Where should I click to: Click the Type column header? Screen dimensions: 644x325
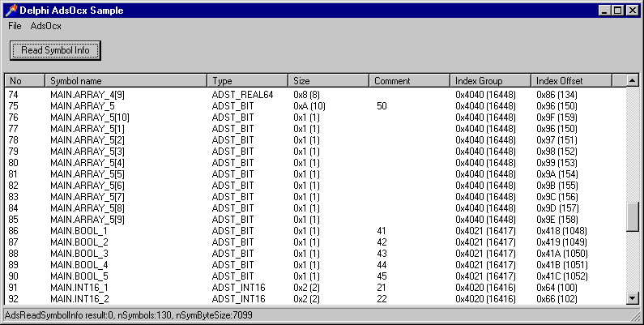point(248,81)
